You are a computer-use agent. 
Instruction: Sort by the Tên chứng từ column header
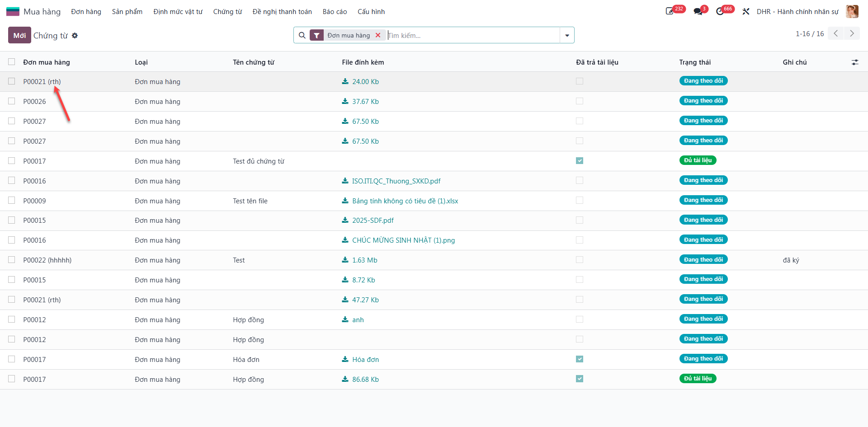point(254,62)
